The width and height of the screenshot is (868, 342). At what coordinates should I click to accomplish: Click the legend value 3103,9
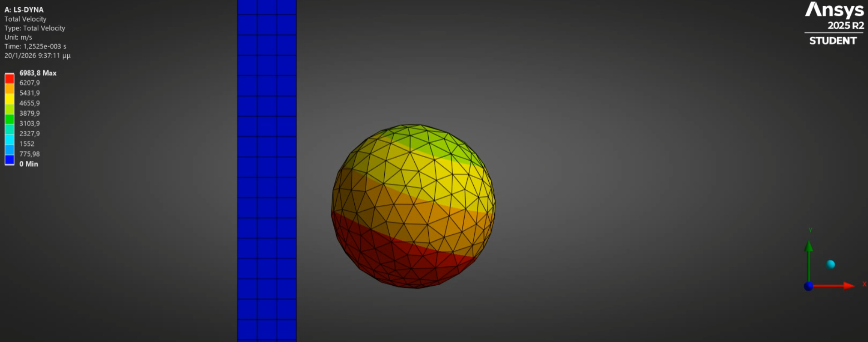tap(30, 123)
